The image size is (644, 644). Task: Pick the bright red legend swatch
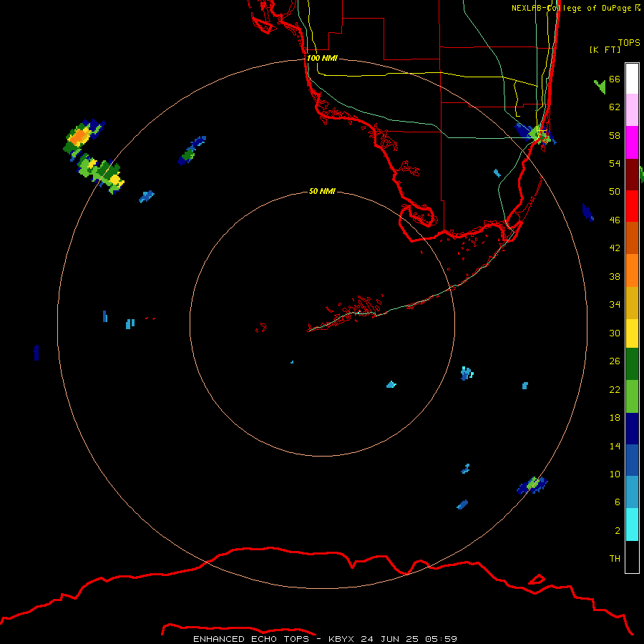click(x=632, y=206)
